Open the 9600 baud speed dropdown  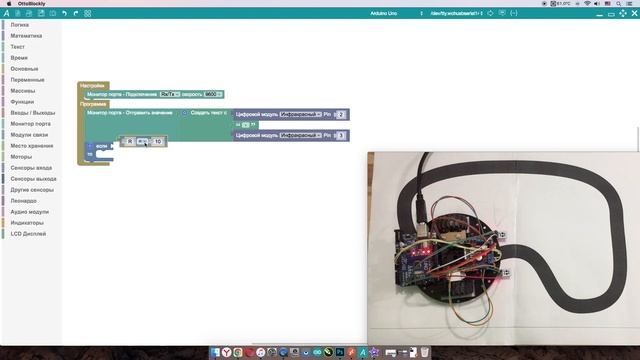point(213,94)
